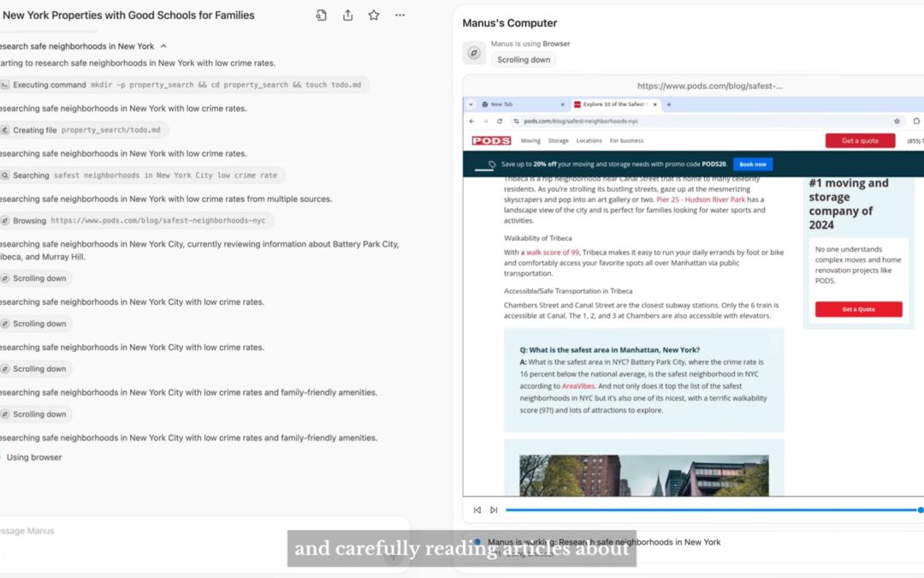This screenshot has height=578, width=924.
Task: Open the Searching safest neighborhoods step
Action: click(142, 176)
